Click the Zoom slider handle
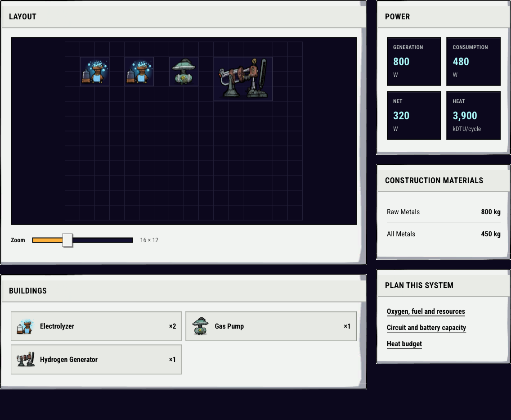The image size is (511, 420). click(67, 240)
